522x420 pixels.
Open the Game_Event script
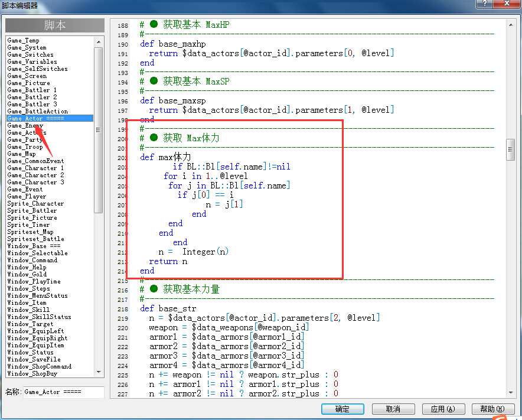point(25,189)
